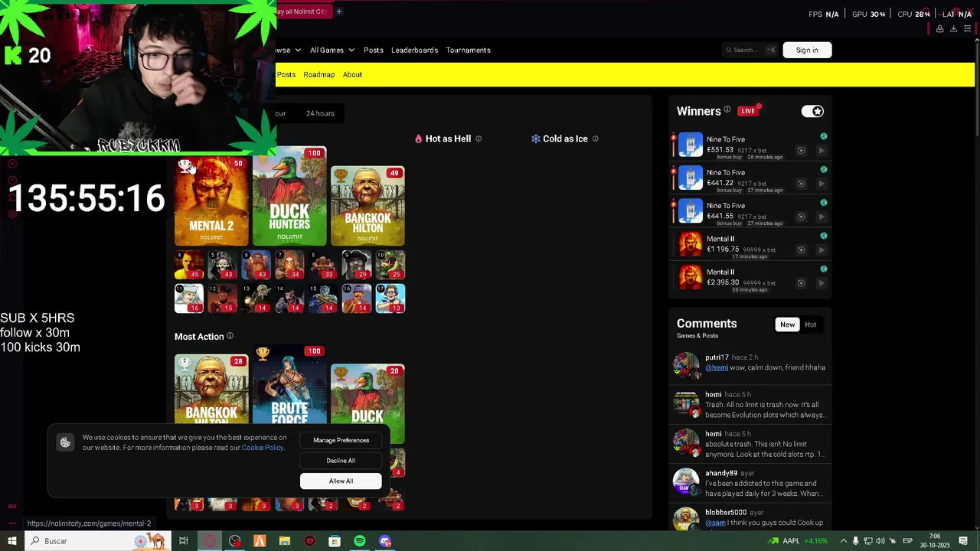Select the 24 hours time filter

[x=320, y=113]
